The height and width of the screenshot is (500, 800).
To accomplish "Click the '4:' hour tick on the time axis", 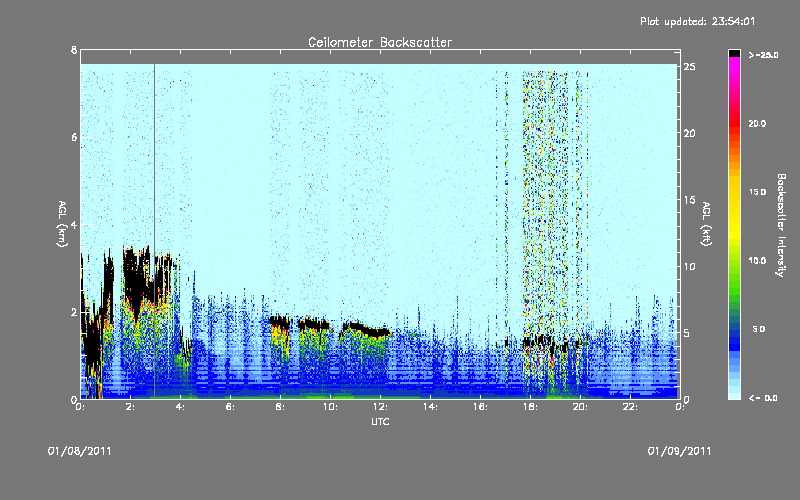I will tap(180, 407).
